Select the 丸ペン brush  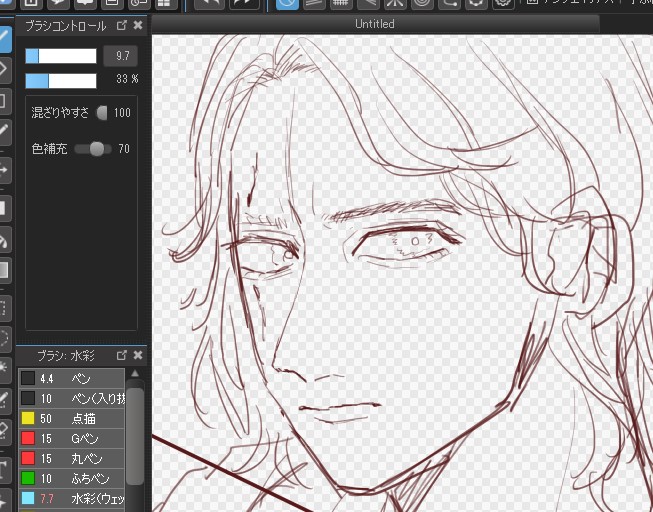[72, 459]
